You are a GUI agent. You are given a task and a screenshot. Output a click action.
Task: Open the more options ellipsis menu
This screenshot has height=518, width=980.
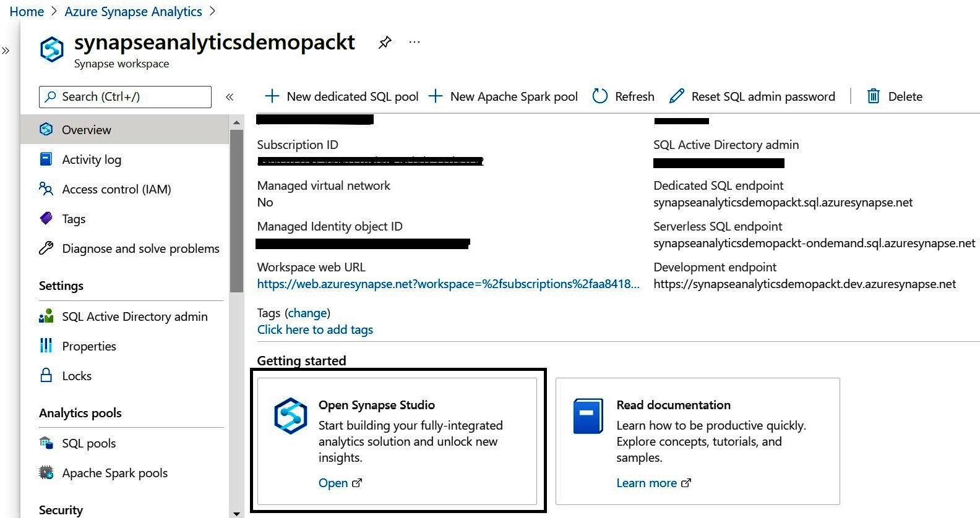pyautogui.click(x=415, y=42)
